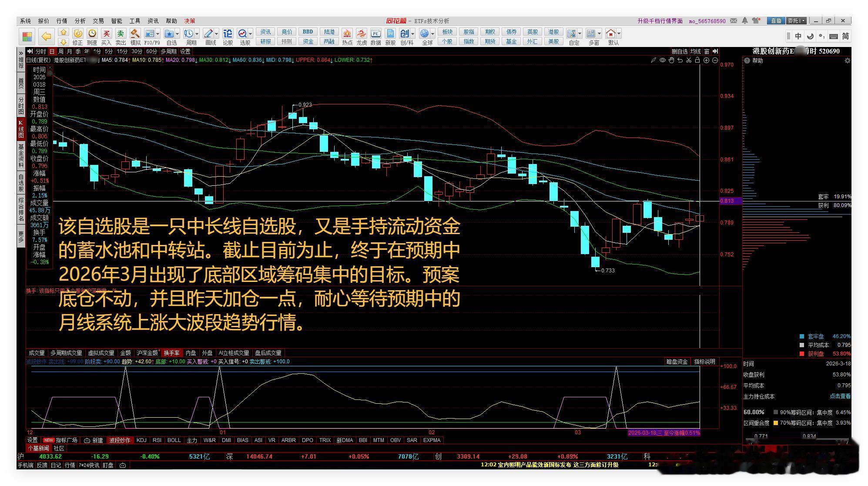Open the 模拟 simulated trading gavel icon

click(x=135, y=34)
